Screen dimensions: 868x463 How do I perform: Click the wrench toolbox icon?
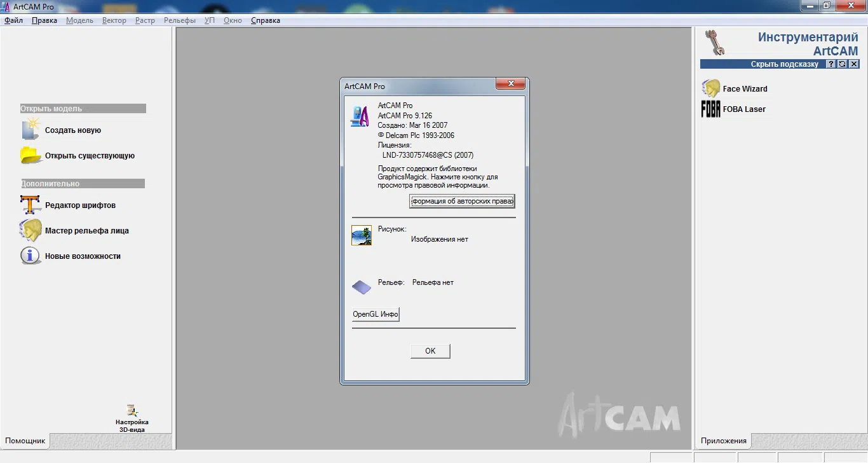pos(715,43)
